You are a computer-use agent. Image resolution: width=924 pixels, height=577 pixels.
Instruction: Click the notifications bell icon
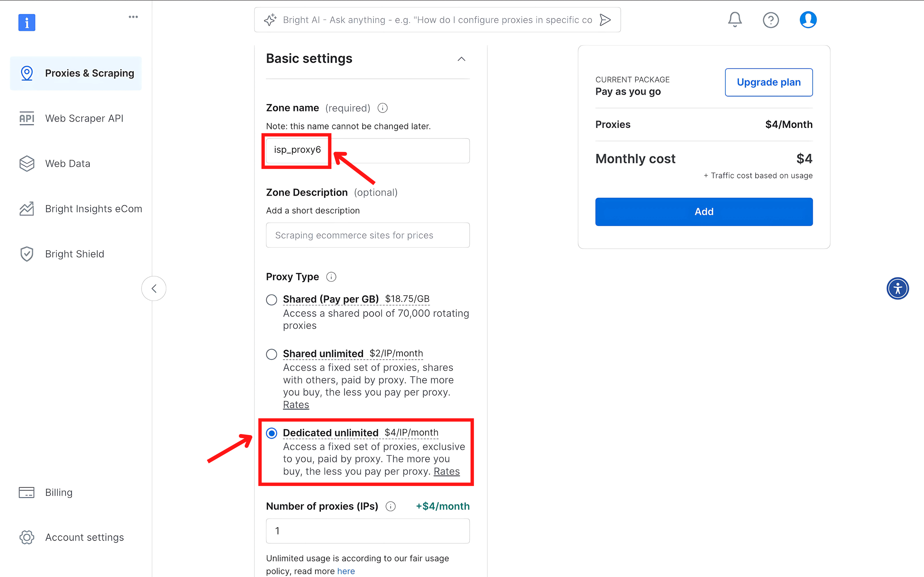(x=735, y=20)
